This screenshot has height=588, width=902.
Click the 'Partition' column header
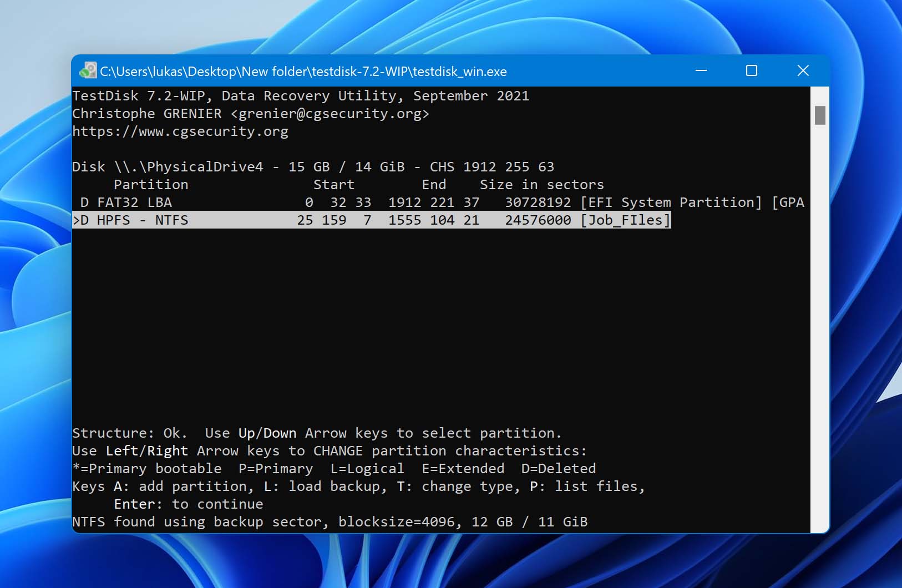151,185
